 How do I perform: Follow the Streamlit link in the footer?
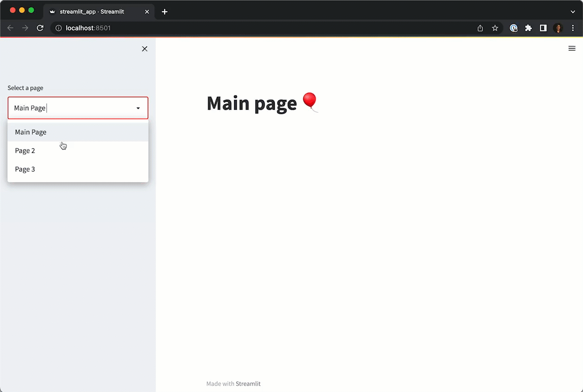click(x=248, y=384)
